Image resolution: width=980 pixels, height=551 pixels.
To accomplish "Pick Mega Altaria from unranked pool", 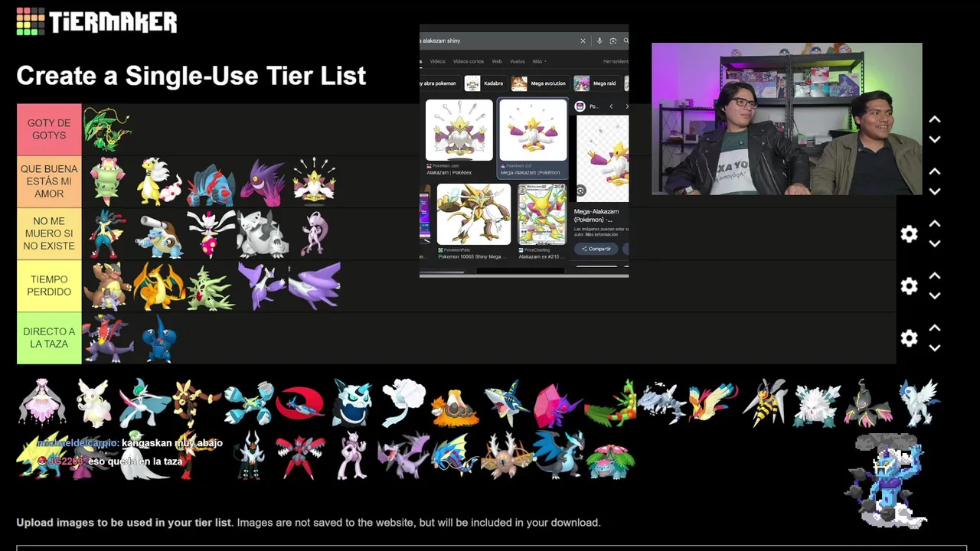I will point(403,402).
